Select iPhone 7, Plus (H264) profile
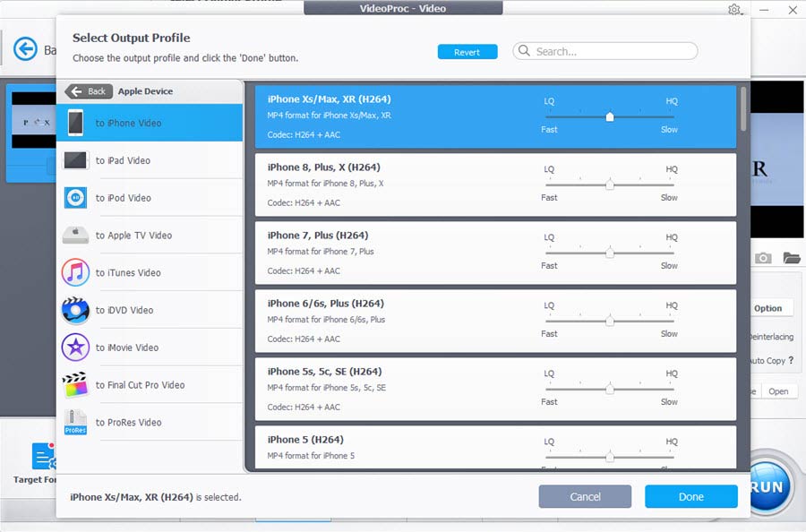The image size is (806, 532). (x=495, y=253)
